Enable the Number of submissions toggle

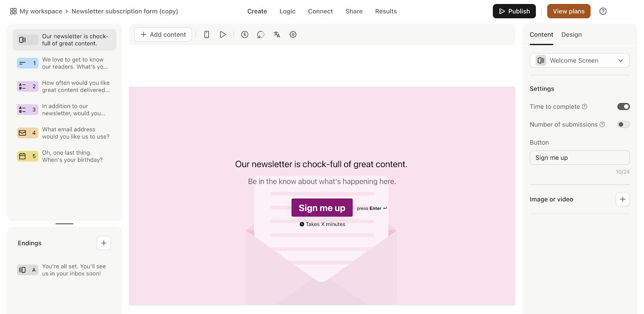623,124
